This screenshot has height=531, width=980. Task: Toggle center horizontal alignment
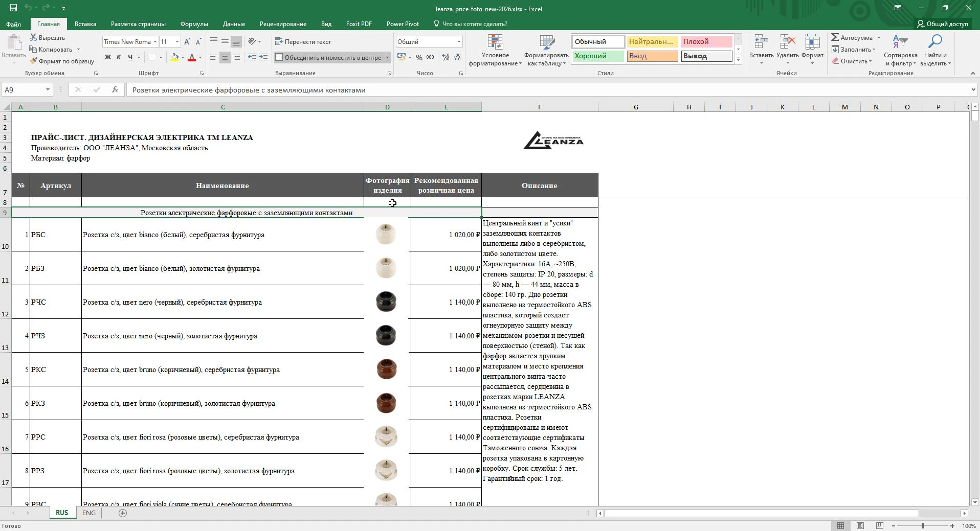(x=225, y=57)
